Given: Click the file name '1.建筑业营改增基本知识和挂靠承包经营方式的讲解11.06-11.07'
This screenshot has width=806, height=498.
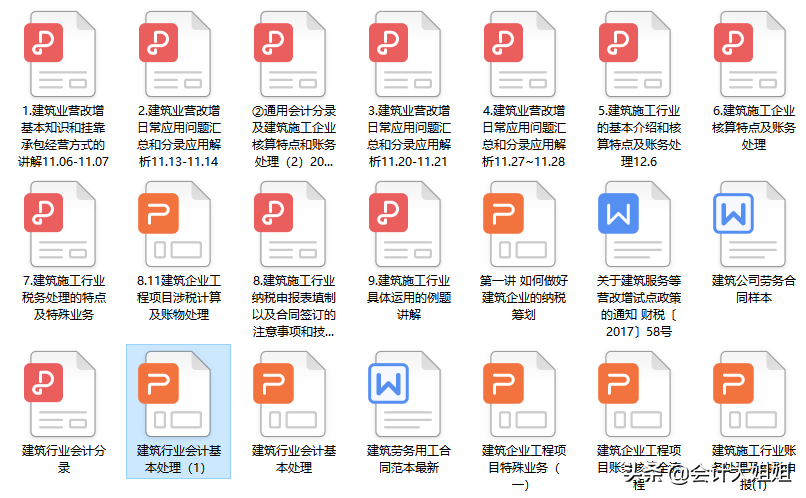Looking at the screenshot, I should 63,136.
